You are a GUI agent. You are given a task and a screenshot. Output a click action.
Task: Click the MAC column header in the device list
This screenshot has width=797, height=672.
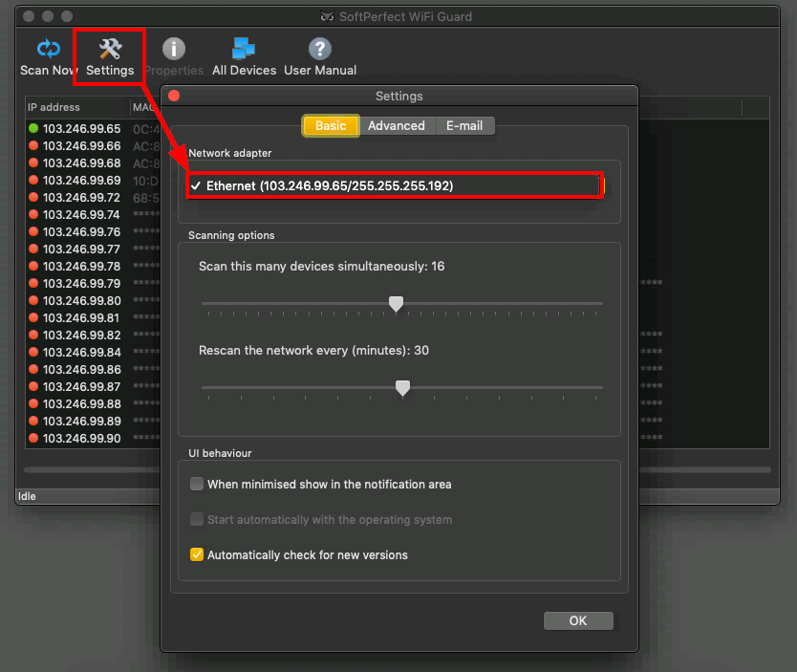[146, 107]
